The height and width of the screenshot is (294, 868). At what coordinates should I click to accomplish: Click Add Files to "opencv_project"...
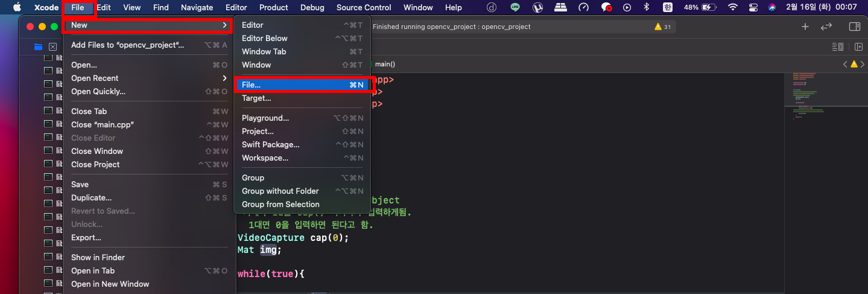tap(148, 45)
